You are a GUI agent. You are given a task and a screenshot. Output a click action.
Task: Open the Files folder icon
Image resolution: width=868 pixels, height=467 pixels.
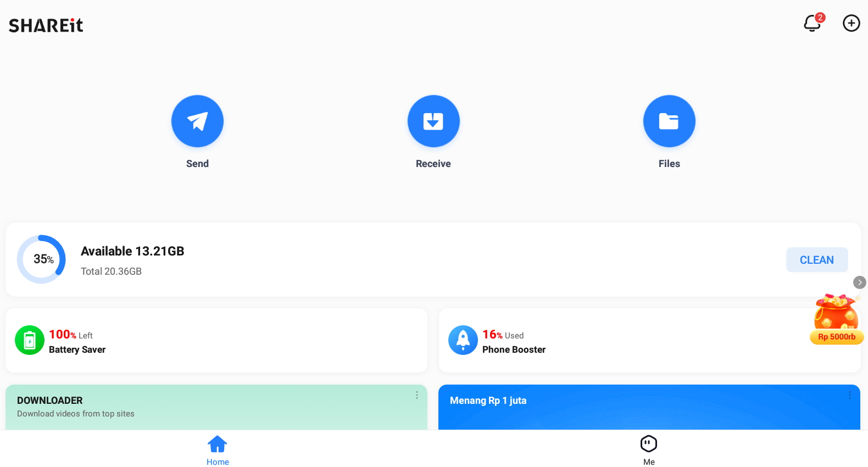click(x=669, y=121)
